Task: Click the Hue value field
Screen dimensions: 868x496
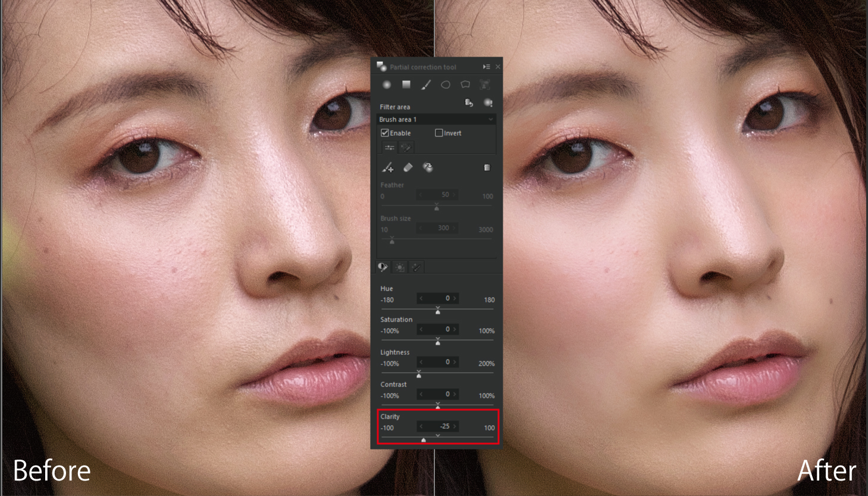Action: (438, 298)
